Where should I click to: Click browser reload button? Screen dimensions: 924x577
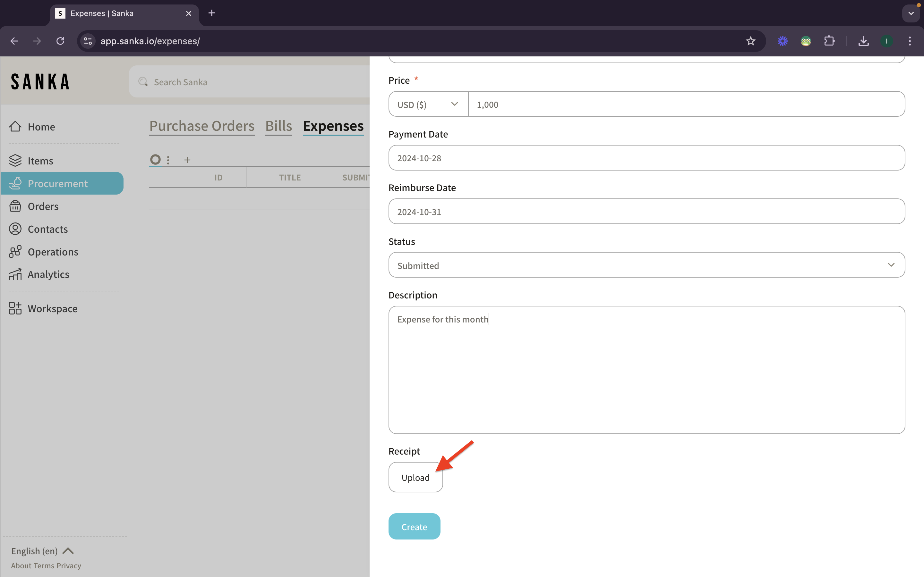(x=60, y=41)
